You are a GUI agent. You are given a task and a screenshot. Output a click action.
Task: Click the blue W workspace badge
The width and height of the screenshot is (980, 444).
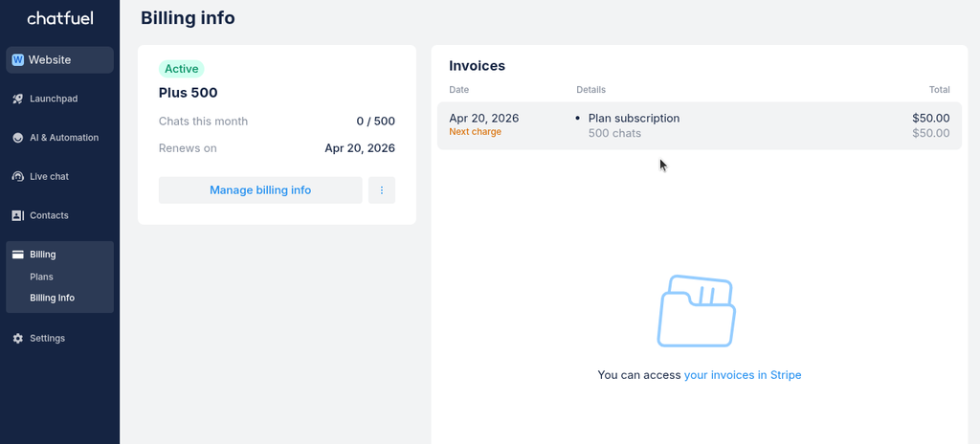[x=17, y=60]
